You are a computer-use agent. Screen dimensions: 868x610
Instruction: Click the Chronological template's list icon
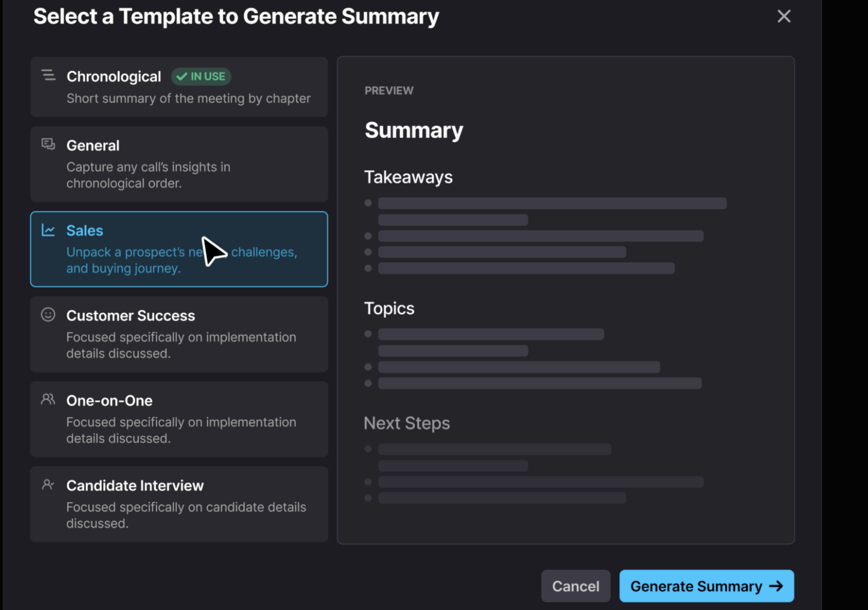[x=48, y=76]
